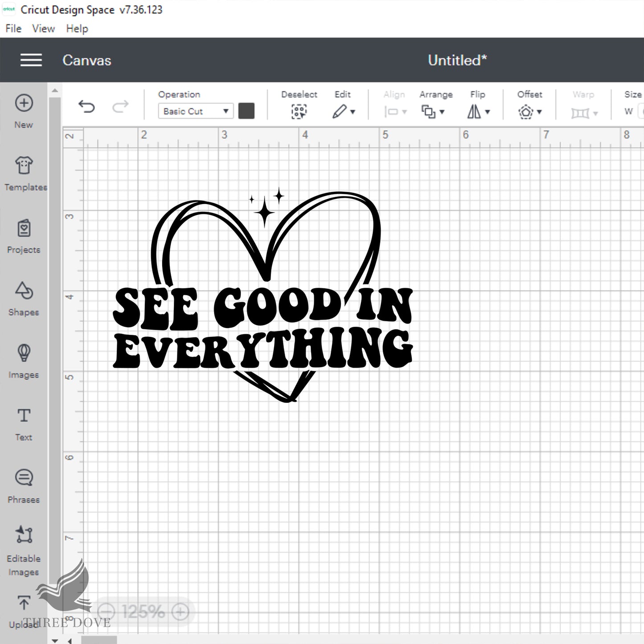Open the Align tool icon
Image resolution: width=644 pixels, height=644 pixels.
click(391, 111)
